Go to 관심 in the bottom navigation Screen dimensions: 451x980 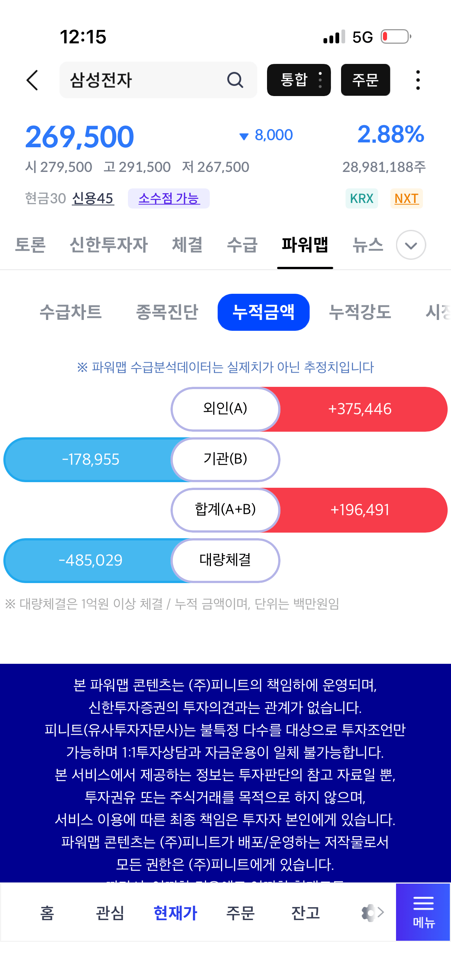click(x=110, y=912)
